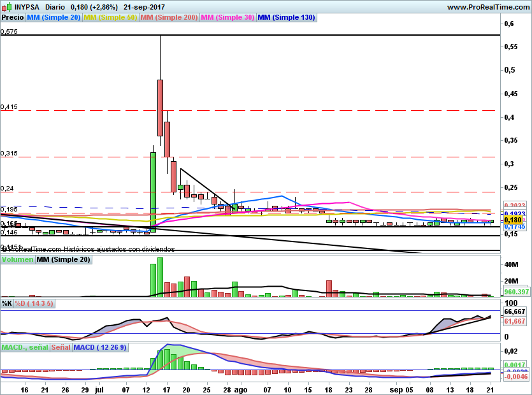Select the Precio label in price panel

[13, 18]
